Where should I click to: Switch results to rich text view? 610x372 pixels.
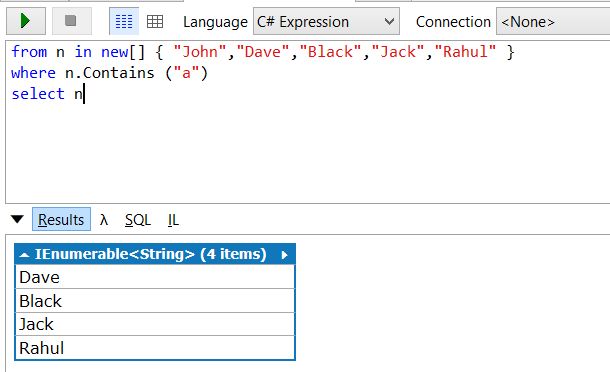124,21
